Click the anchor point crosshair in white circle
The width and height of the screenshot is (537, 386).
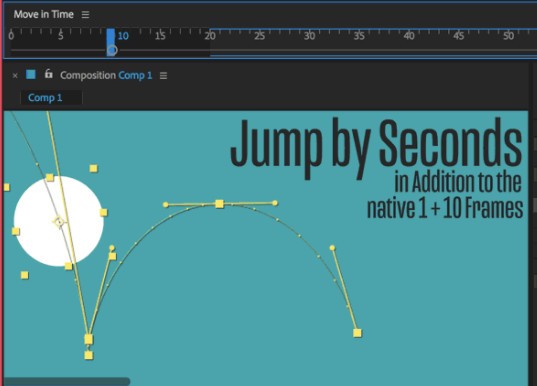(59, 222)
